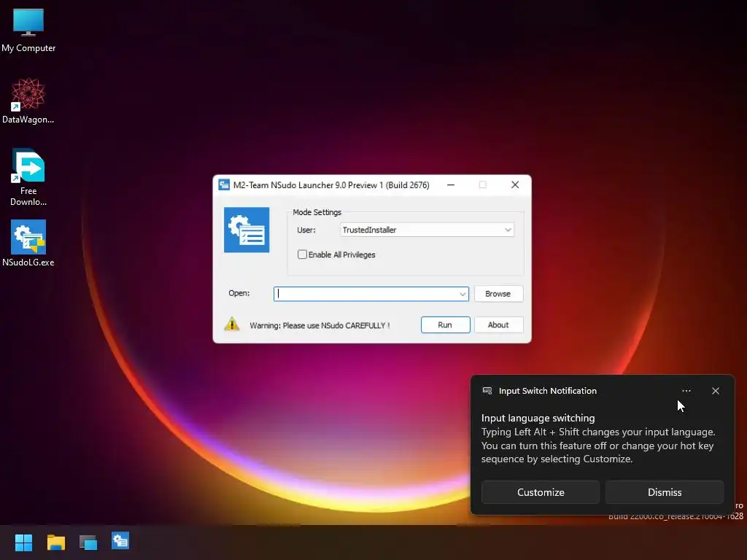Close the Input Switch notification
Image resolution: width=747 pixels, height=560 pixels.
pos(716,391)
